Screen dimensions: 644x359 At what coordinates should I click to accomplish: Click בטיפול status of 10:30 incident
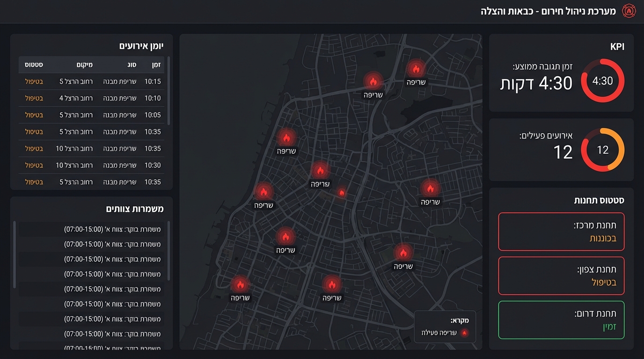click(34, 165)
